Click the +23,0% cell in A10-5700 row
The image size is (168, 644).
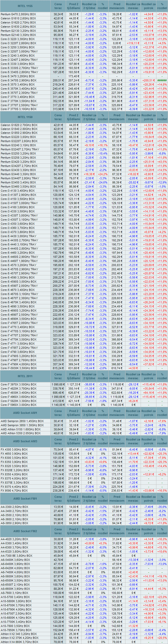point(162,597)
